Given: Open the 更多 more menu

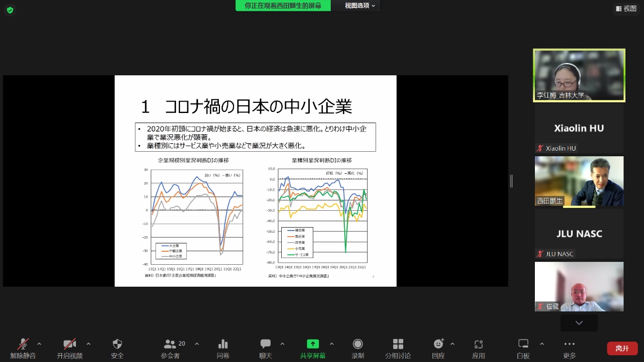Looking at the screenshot, I should pyautogui.click(x=569, y=348).
